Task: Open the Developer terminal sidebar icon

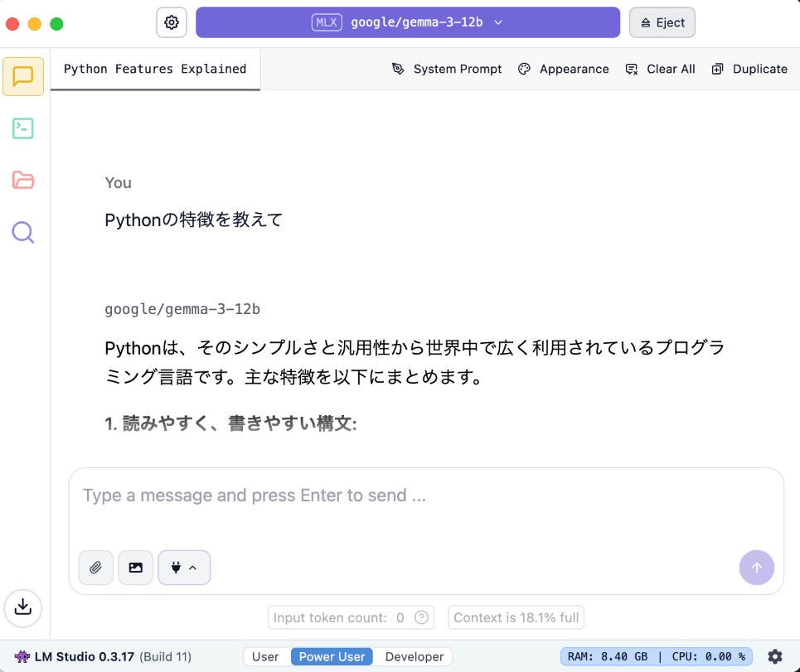Action: (23, 128)
